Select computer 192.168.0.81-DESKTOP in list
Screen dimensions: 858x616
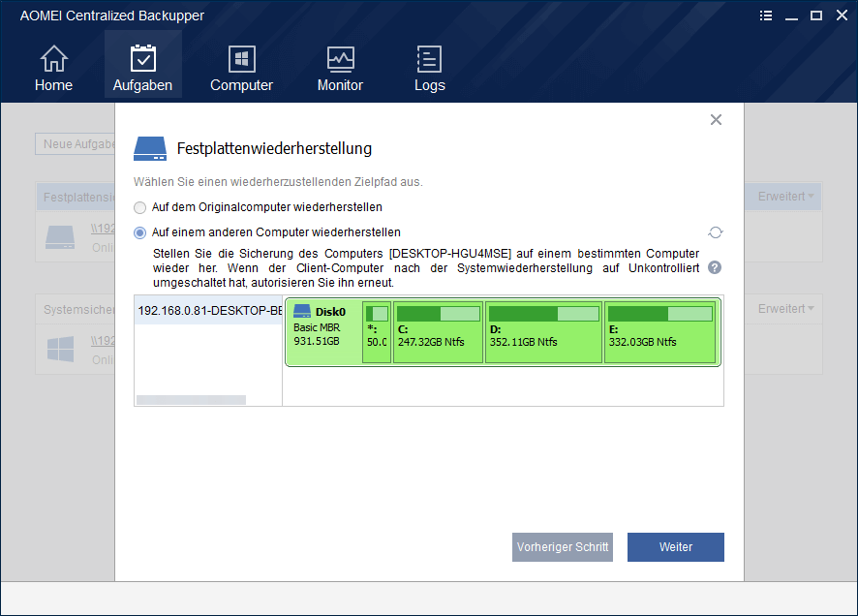(x=208, y=311)
